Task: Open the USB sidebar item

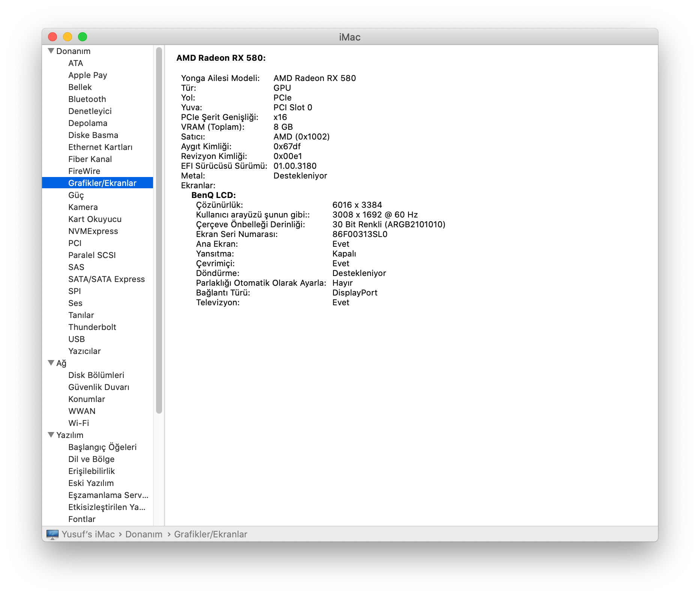Action: 77,339
